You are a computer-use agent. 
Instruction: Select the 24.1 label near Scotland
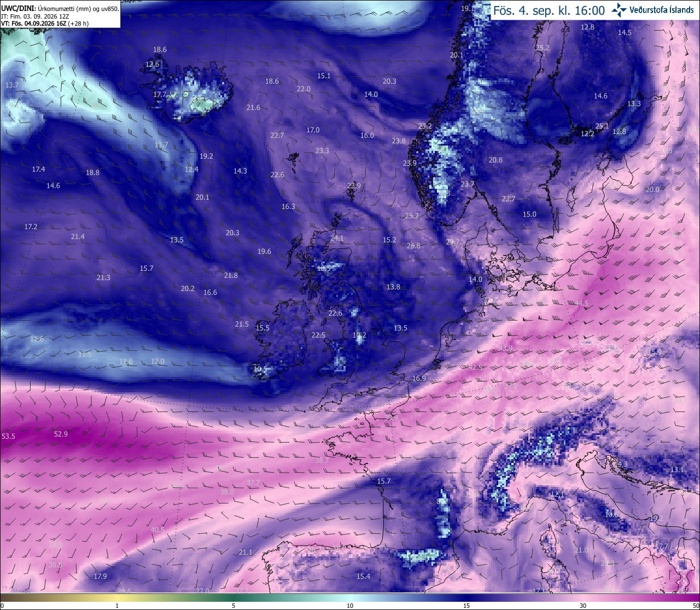coord(337,239)
